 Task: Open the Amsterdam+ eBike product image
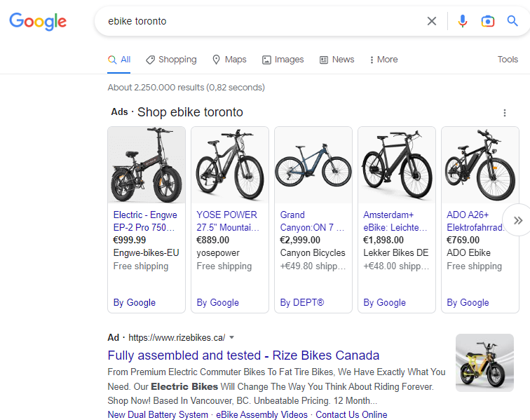[397, 165]
